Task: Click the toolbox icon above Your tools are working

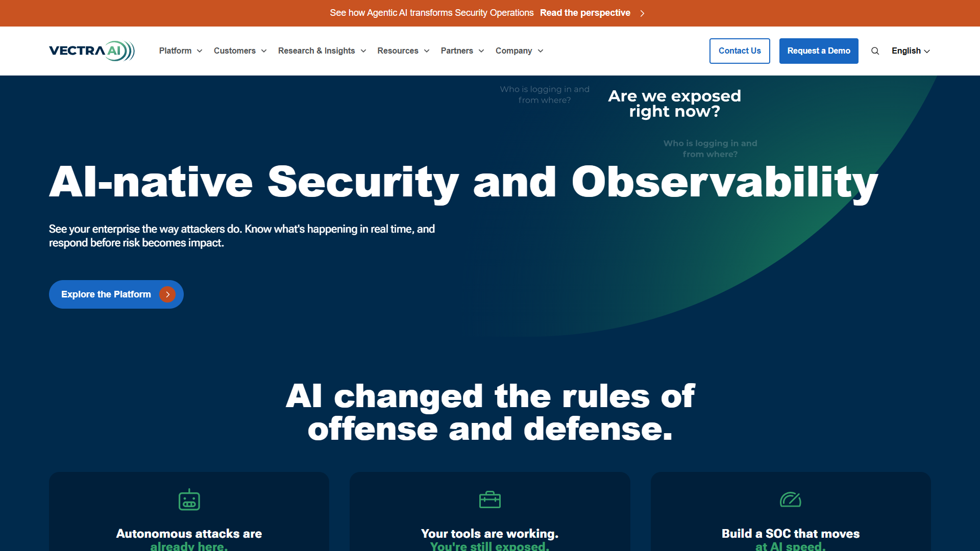Action: [490, 499]
